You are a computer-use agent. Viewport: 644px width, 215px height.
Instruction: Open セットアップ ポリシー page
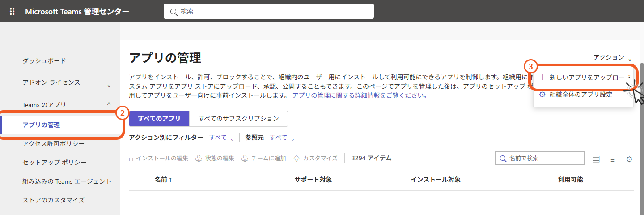[55, 162]
